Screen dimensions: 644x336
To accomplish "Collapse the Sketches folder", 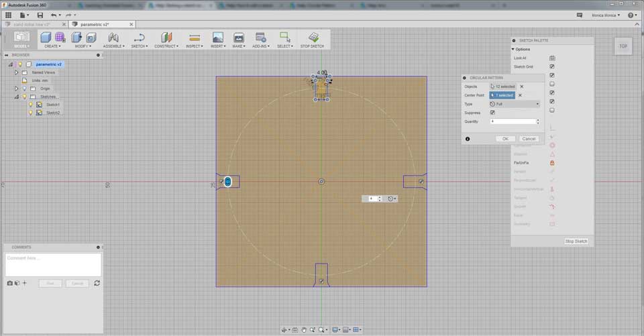I will click(x=16, y=97).
